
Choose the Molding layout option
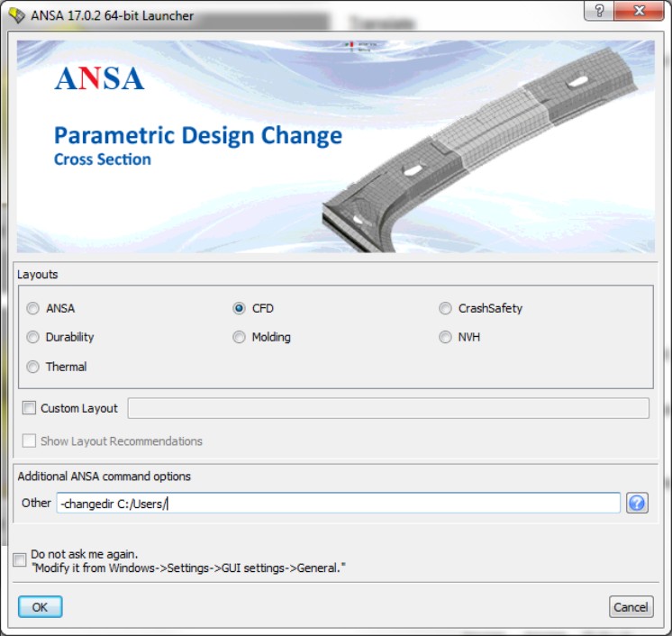point(239,337)
